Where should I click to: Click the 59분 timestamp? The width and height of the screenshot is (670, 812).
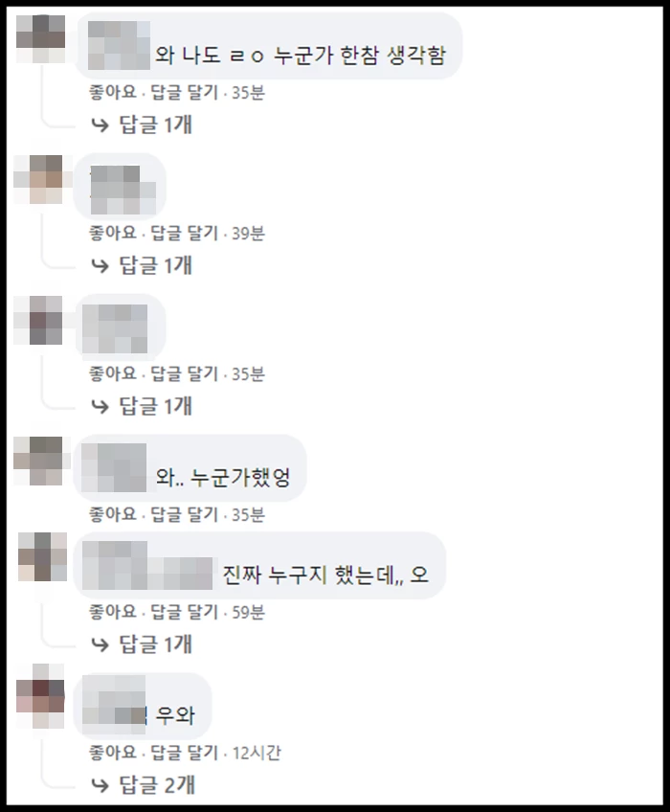248,612
